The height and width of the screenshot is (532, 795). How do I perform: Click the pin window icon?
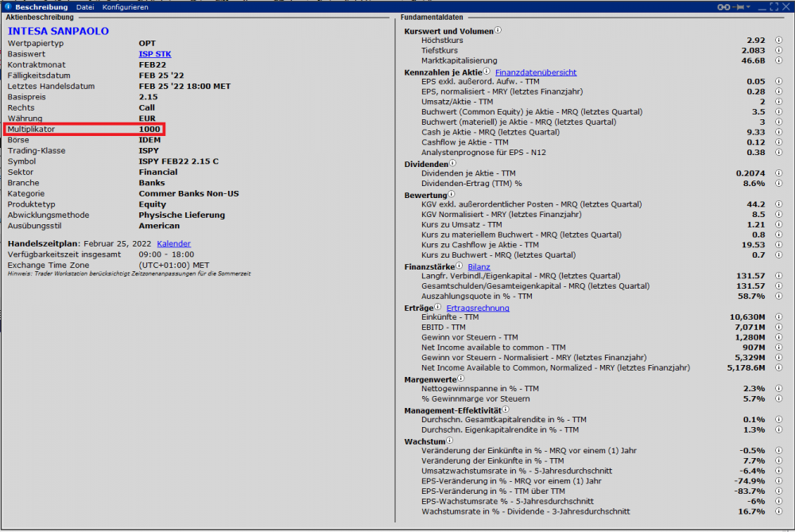coord(739,7)
